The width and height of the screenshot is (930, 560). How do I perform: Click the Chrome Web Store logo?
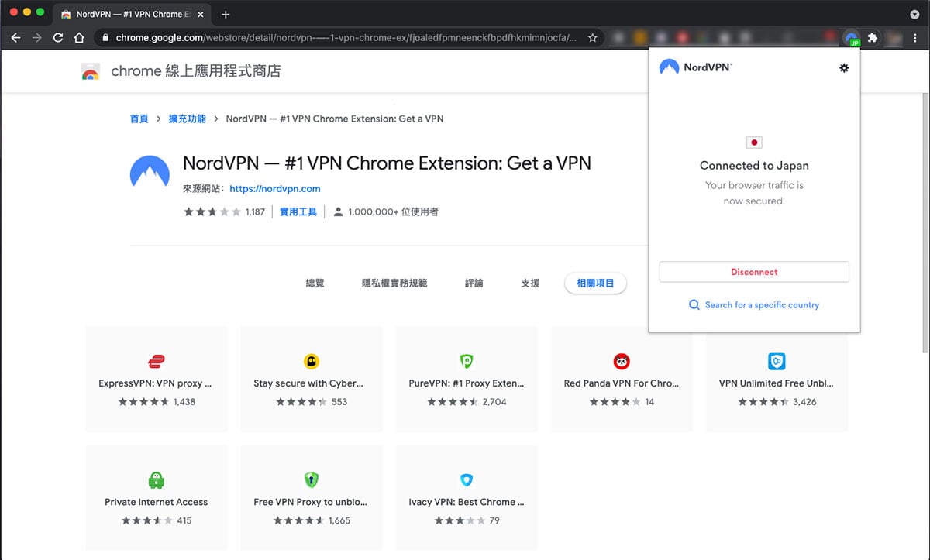90,72
